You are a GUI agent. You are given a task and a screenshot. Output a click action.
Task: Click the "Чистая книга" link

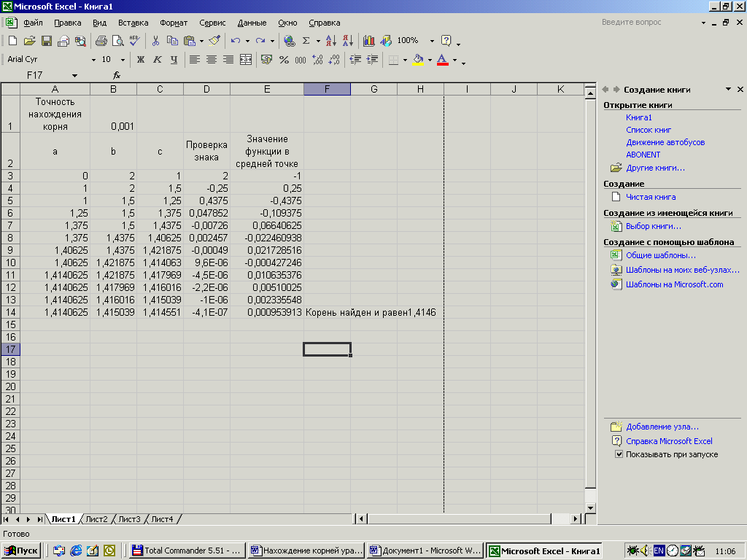point(651,197)
